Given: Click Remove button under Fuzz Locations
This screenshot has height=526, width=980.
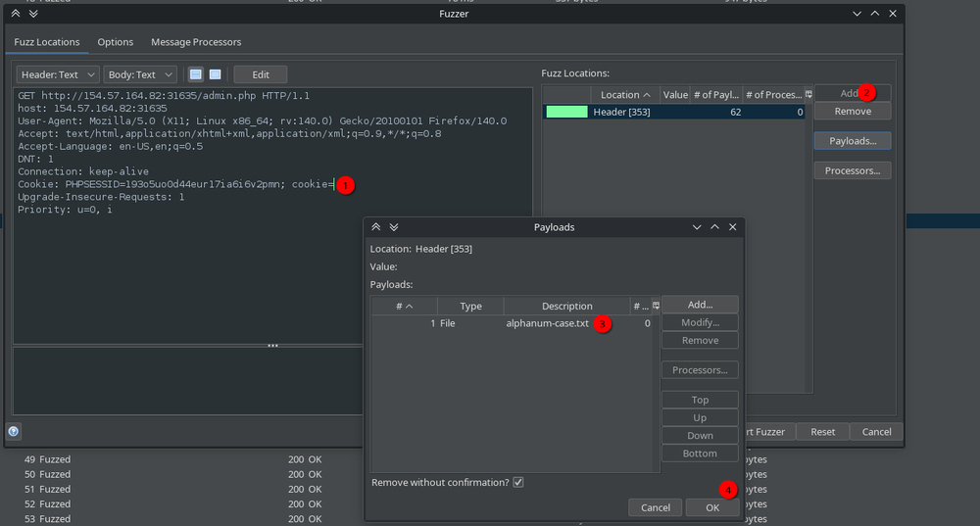Looking at the screenshot, I should tap(853, 112).
